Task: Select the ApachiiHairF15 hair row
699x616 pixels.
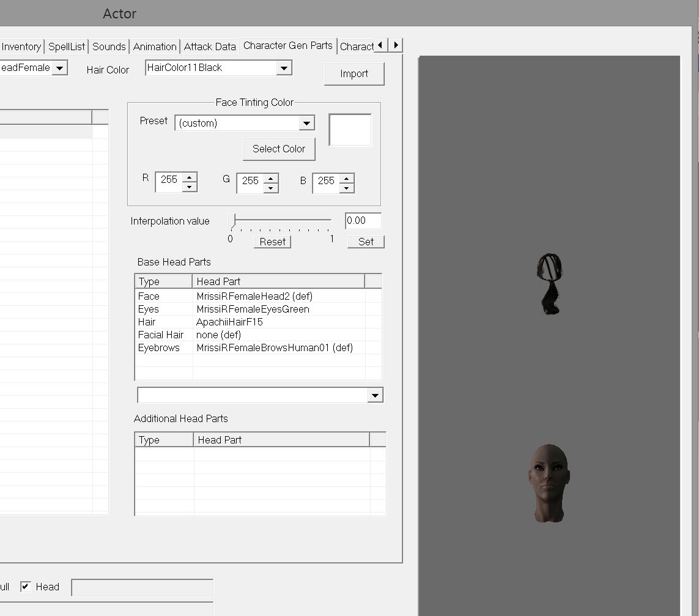Action: 229,322
